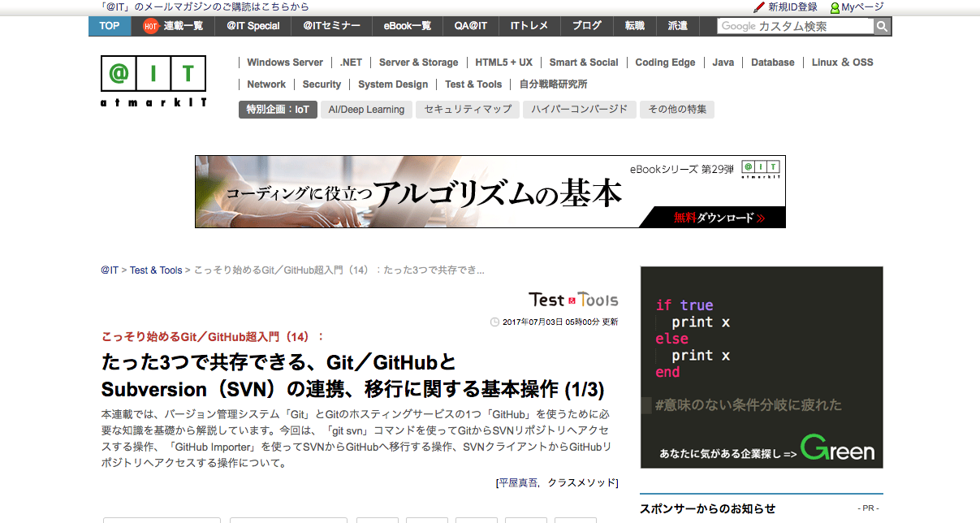Viewport: 980px width, 523px height.
Task: Open Test & Tools category in header
Action: [473, 84]
